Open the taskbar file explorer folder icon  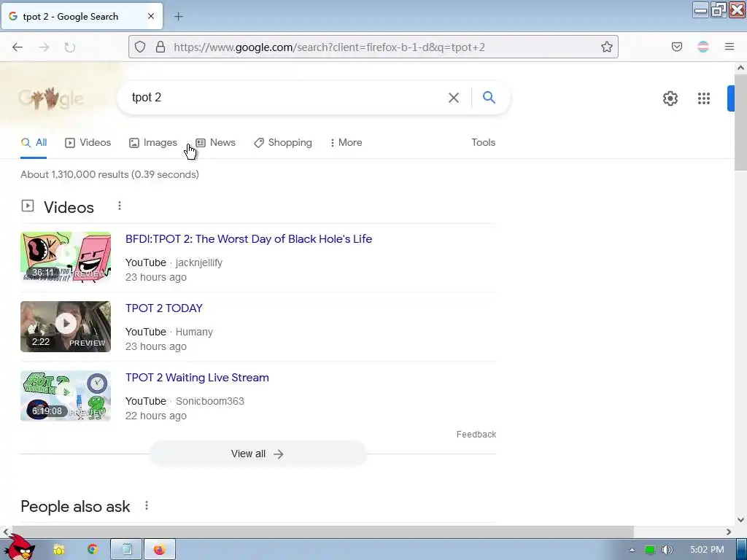coord(59,550)
